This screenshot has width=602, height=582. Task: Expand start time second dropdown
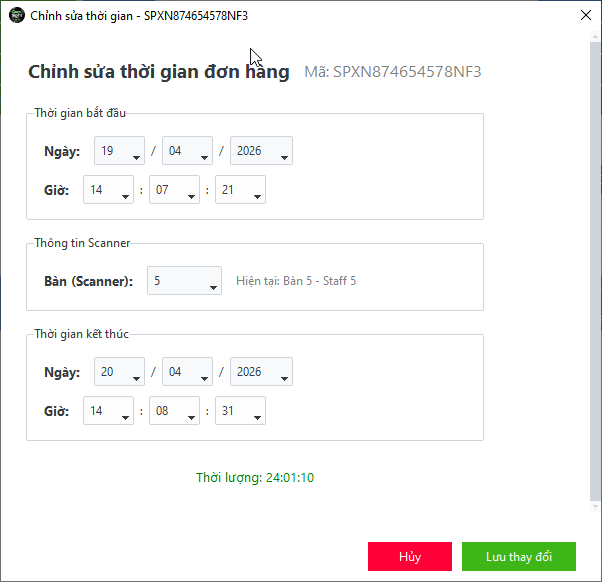pyautogui.click(x=240, y=191)
